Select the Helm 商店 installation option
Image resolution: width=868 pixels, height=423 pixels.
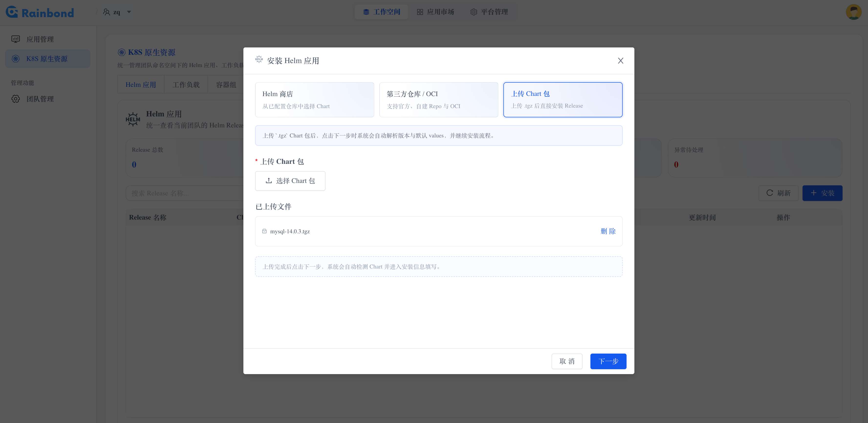tap(314, 100)
